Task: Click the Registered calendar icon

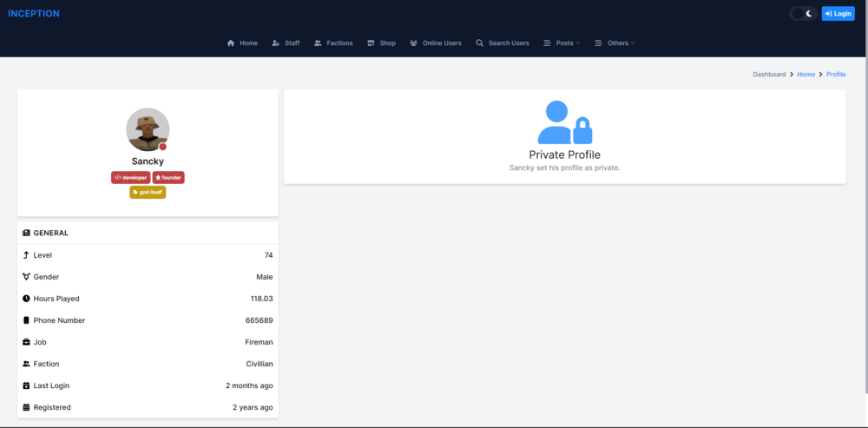Action: 26,407
